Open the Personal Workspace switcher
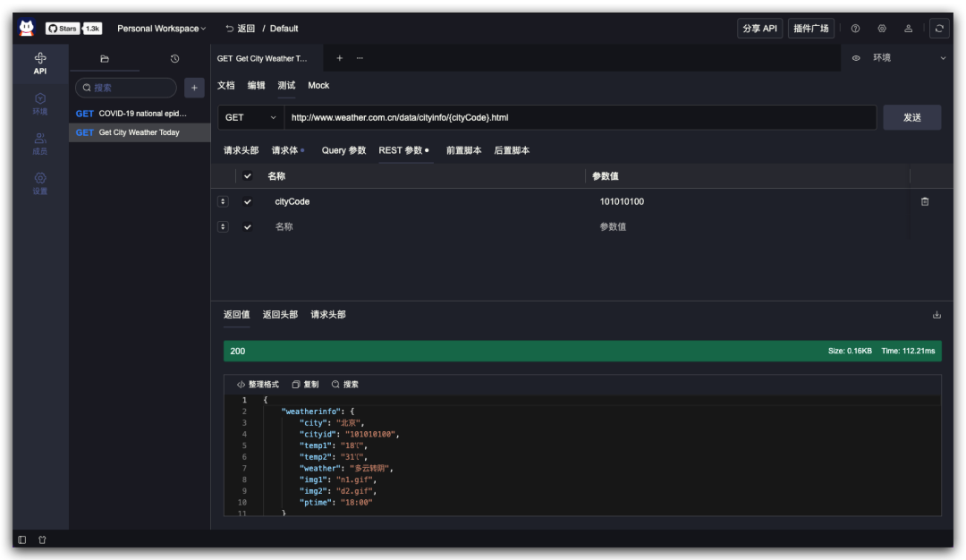Image resolution: width=966 pixels, height=560 pixels. pyautogui.click(x=161, y=28)
